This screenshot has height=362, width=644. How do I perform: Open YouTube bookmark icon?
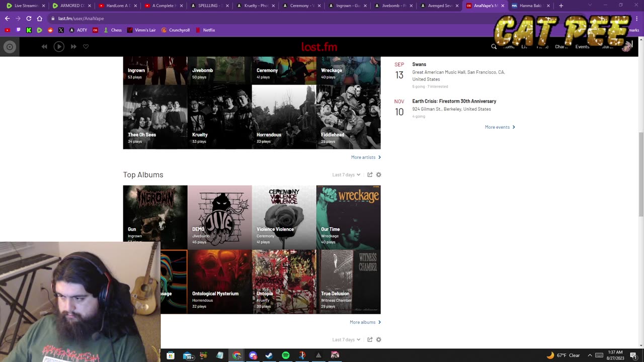(x=7, y=30)
